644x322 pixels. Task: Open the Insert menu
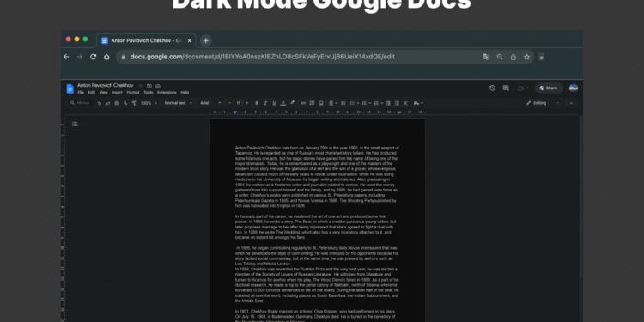[117, 93]
